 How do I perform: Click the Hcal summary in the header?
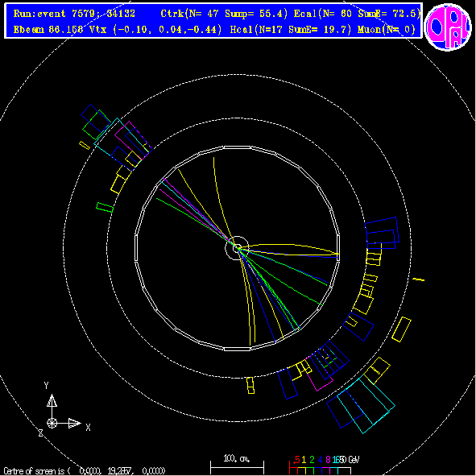click(291, 30)
